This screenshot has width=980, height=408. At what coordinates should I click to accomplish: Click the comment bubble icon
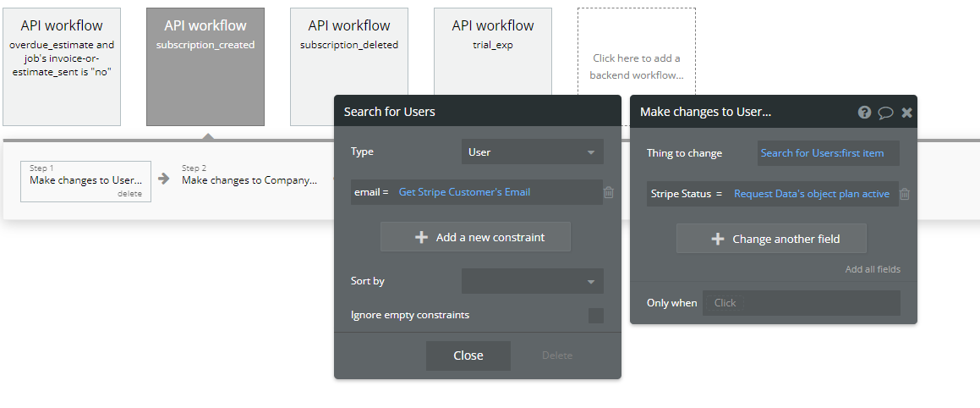tap(885, 112)
